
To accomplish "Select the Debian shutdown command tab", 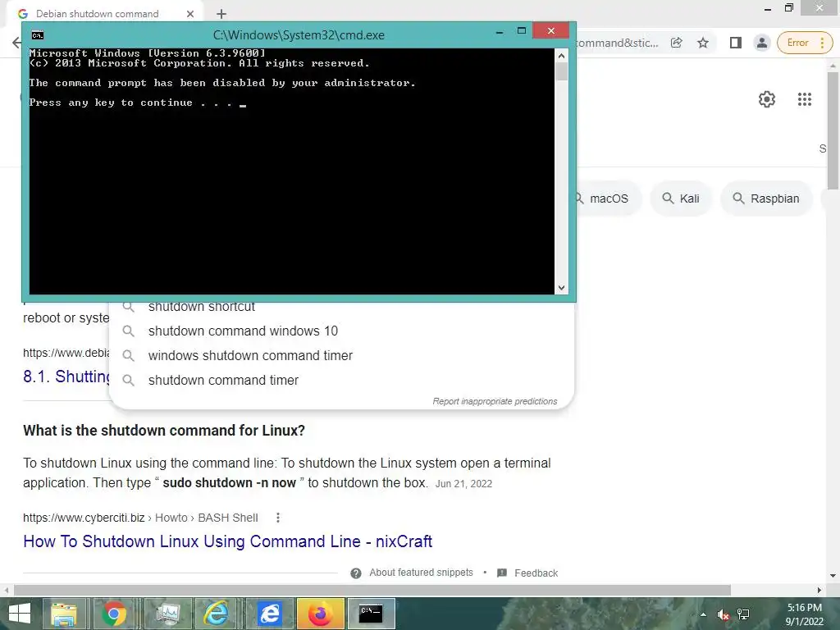I will coord(106,14).
